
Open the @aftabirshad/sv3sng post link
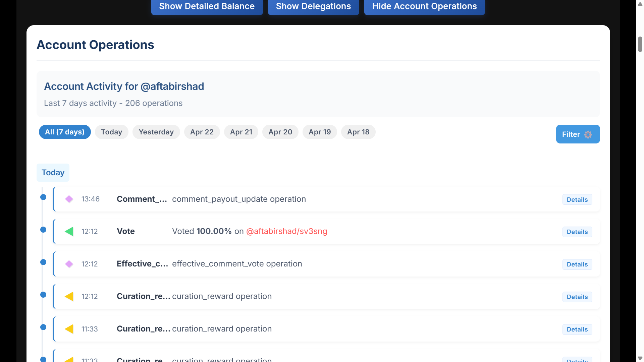(x=286, y=231)
